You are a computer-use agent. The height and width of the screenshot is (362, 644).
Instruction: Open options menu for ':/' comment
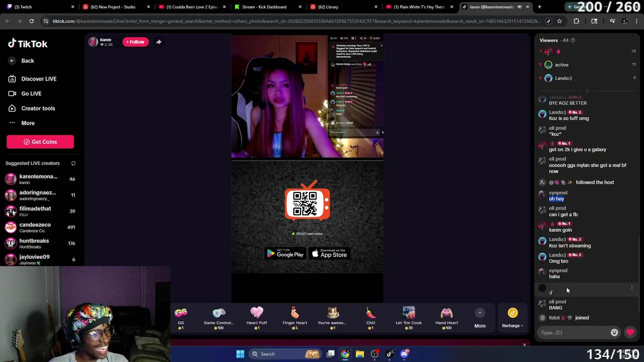click(632, 288)
